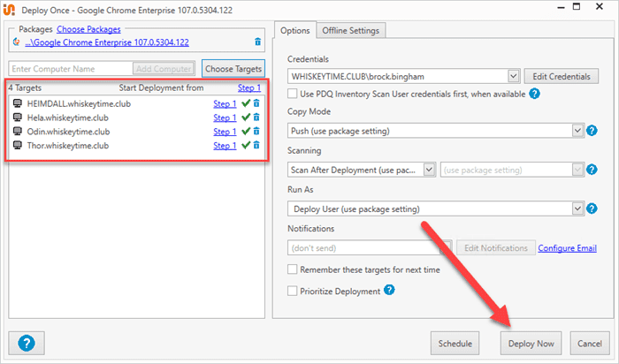Click the Add Computer button

click(164, 69)
